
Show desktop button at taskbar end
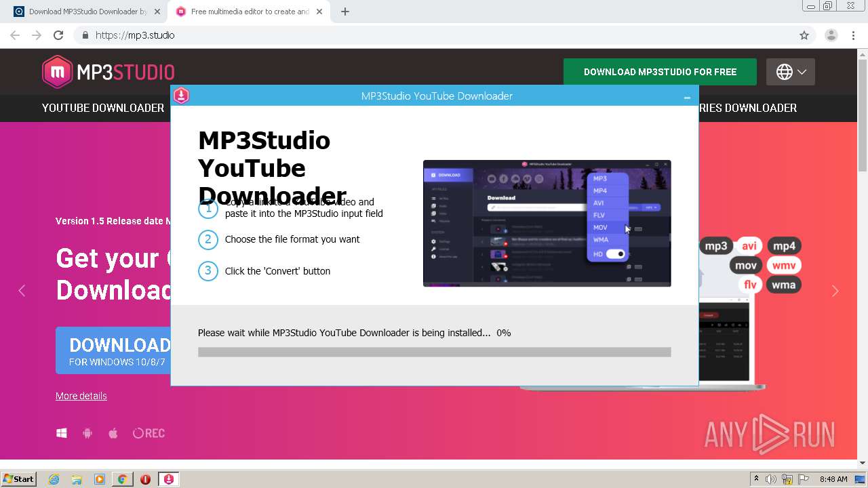coord(860,479)
